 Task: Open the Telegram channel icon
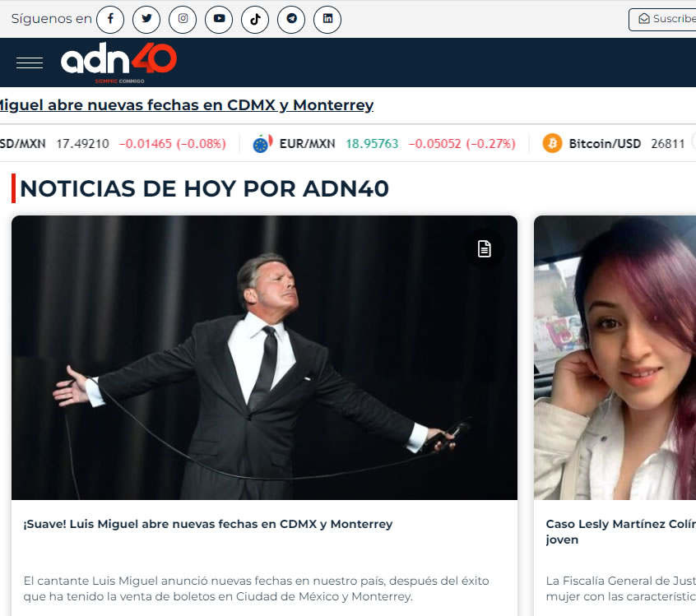[291, 19]
